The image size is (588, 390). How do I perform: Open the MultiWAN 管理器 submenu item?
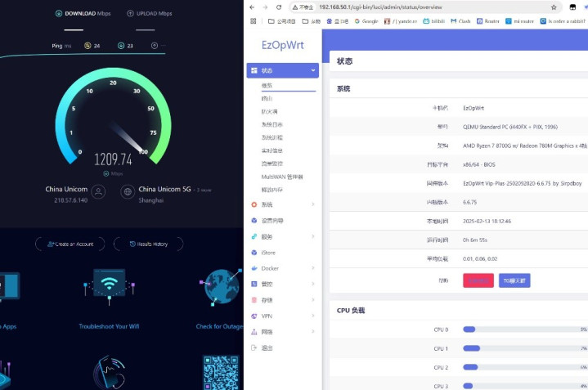pos(282,177)
